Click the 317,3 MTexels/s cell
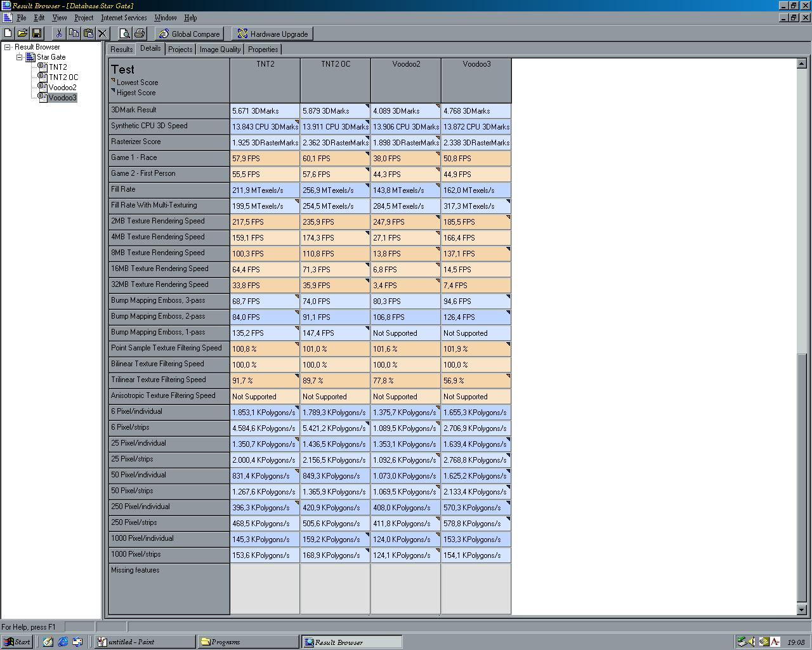 [x=476, y=206]
